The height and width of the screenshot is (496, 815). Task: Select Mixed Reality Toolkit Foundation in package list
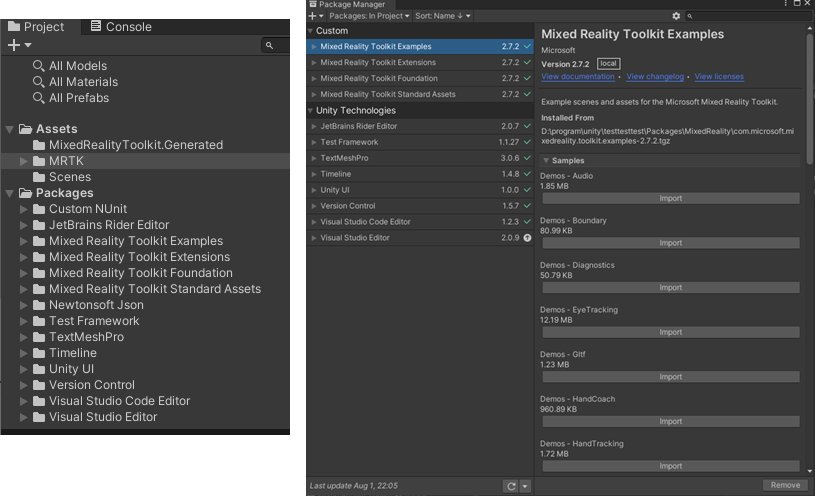420,79
